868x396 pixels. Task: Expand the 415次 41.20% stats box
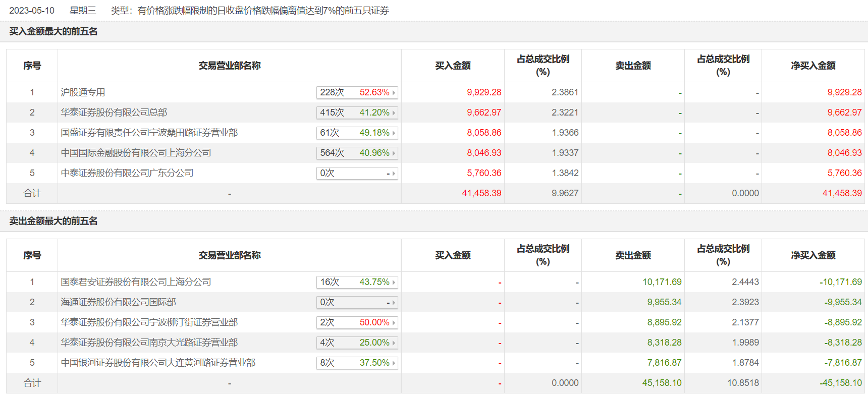coord(357,112)
